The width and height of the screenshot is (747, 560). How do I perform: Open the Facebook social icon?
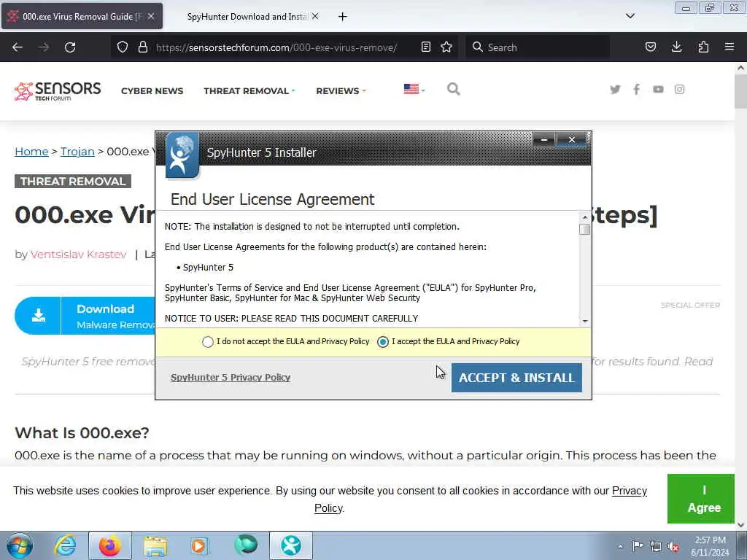[636, 89]
